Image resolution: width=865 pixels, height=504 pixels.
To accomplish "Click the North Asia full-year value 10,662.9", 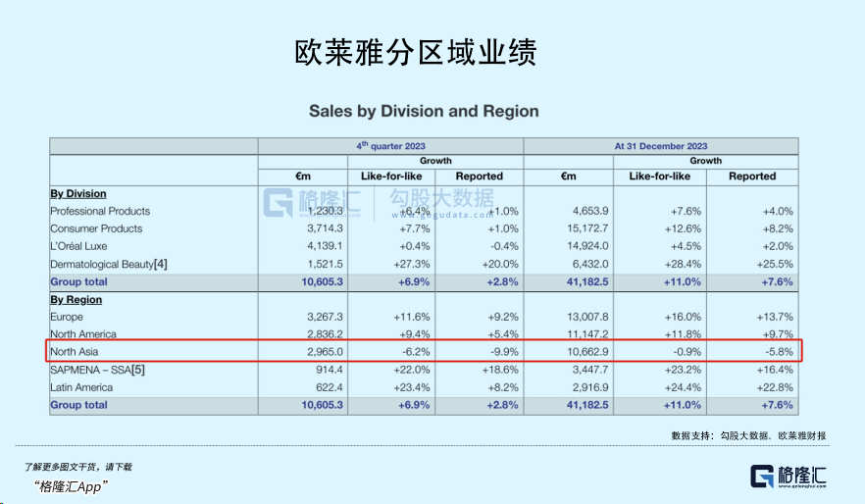I will coord(587,352).
